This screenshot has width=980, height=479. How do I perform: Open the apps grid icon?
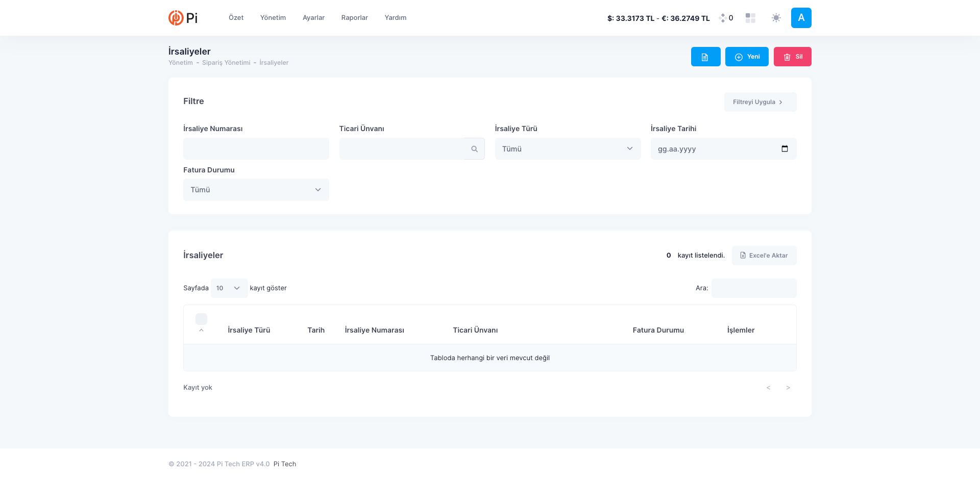(x=750, y=18)
